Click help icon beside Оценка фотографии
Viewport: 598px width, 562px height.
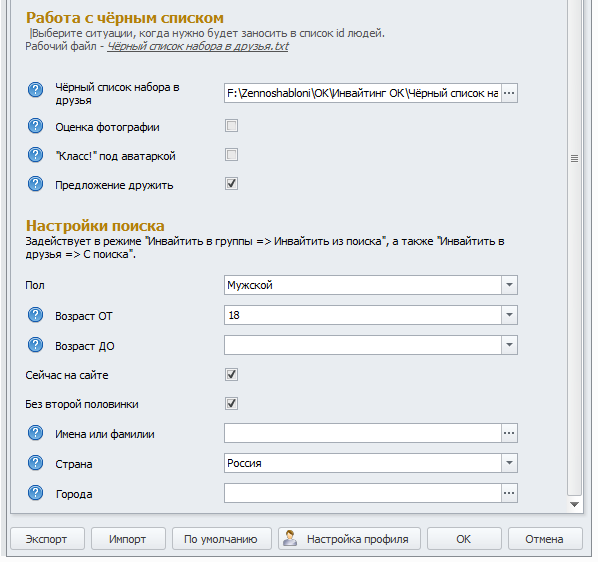(x=35, y=126)
